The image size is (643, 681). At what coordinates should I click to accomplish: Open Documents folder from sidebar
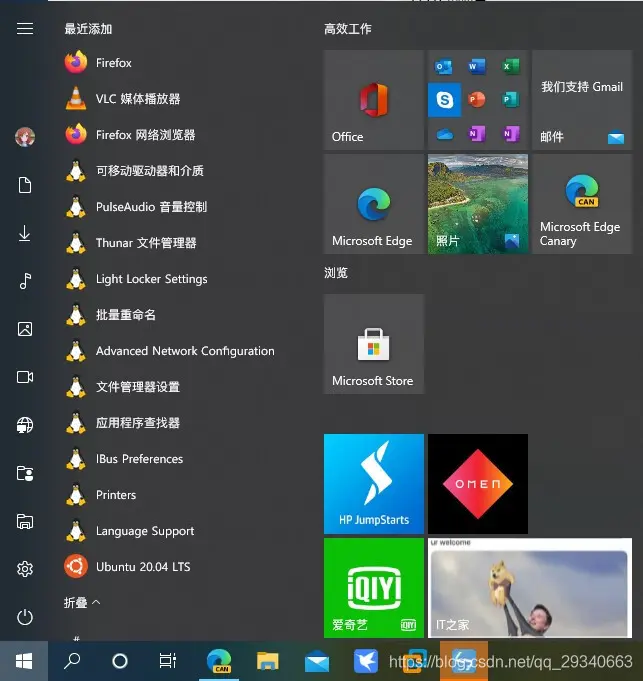(25, 185)
